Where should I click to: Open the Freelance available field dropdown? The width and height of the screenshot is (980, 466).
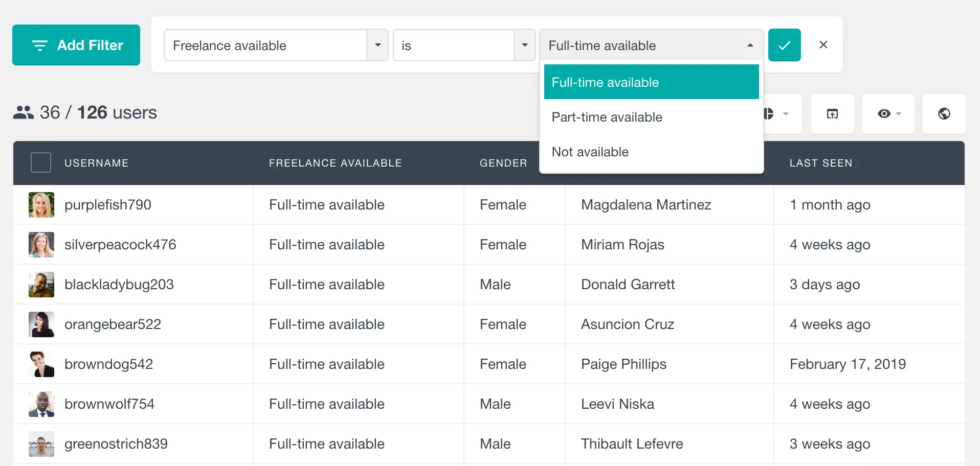pos(276,45)
